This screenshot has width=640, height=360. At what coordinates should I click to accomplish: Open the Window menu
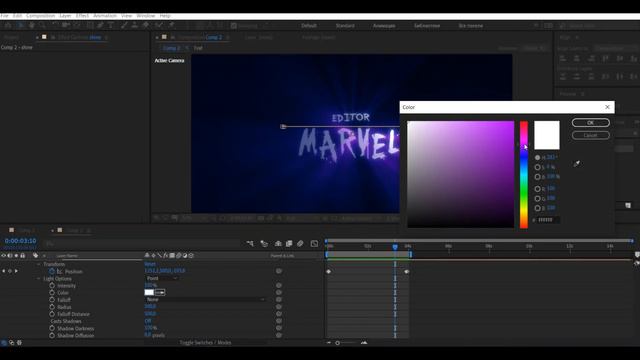(x=146, y=16)
